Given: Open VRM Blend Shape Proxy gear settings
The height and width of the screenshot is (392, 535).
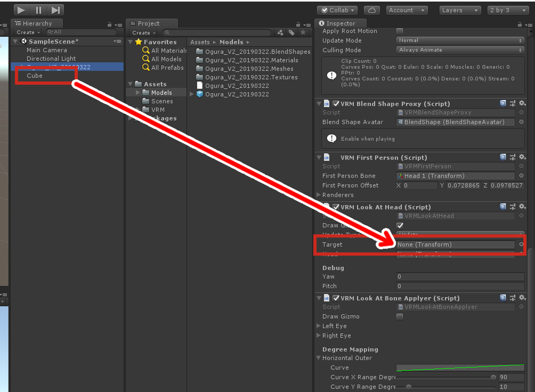Looking at the screenshot, I should pyautogui.click(x=522, y=103).
